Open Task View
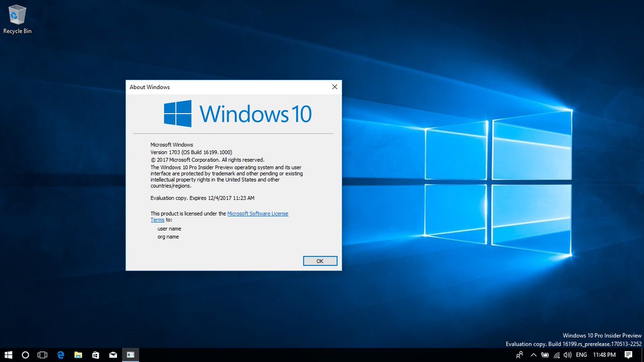 [42, 354]
